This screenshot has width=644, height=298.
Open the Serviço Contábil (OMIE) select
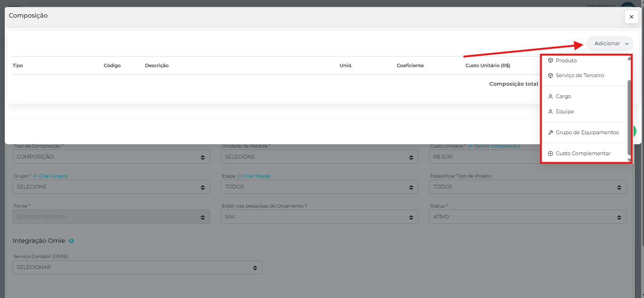[x=137, y=267]
